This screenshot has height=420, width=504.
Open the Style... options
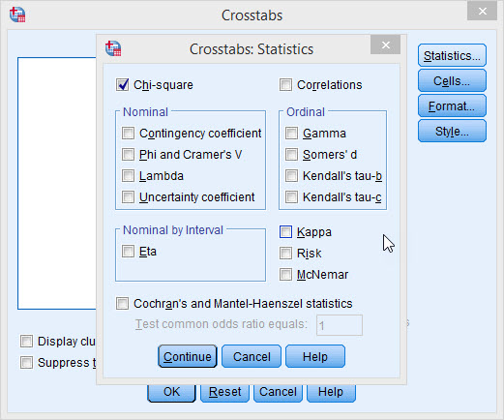[452, 131]
